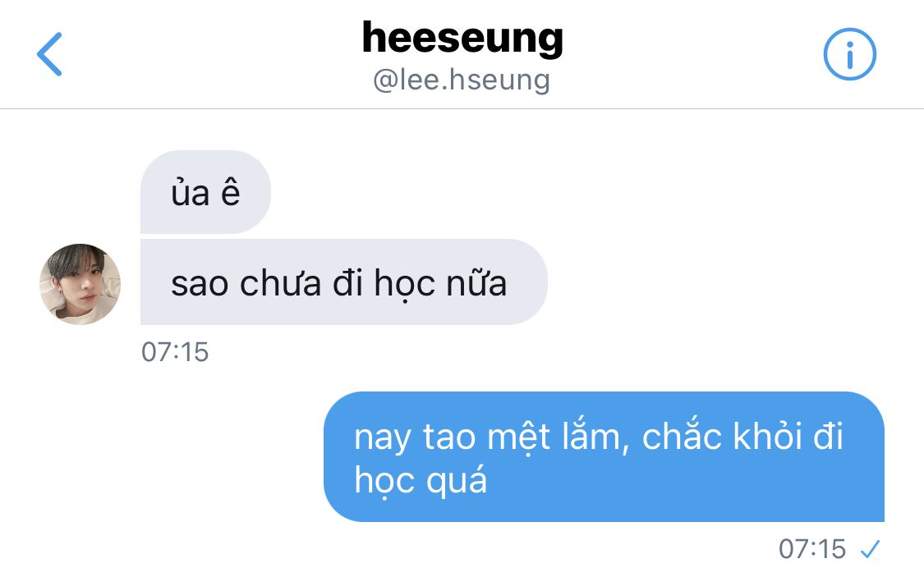The image size is (924, 577).
Task: Open the @lee.hseung username handle
Action: pyautogui.click(x=462, y=80)
